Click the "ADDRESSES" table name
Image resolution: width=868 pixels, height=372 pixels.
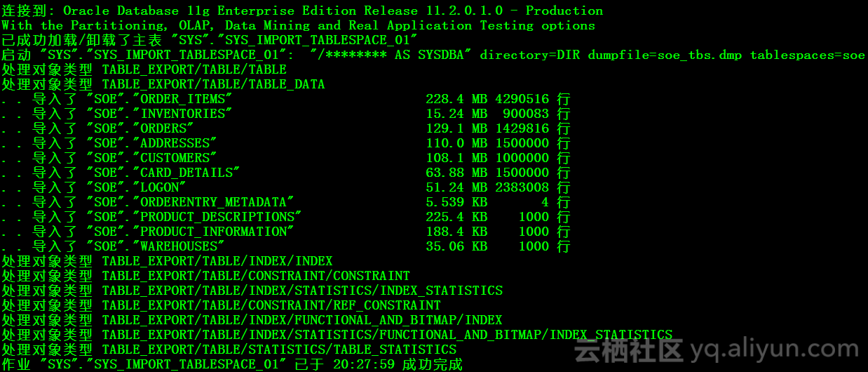(175, 143)
